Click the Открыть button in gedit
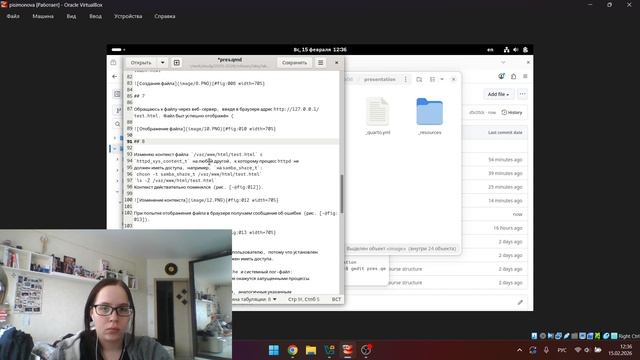Screen dimensions: 640x360 [141, 62]
